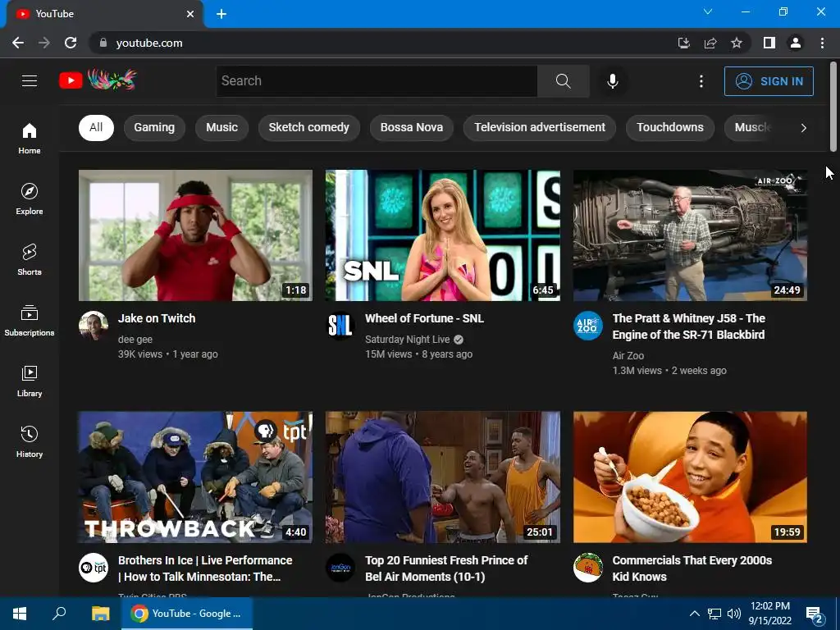Click the YouTube logo
This screenshot has width=840, height=630.
click(x=98, y=80)
